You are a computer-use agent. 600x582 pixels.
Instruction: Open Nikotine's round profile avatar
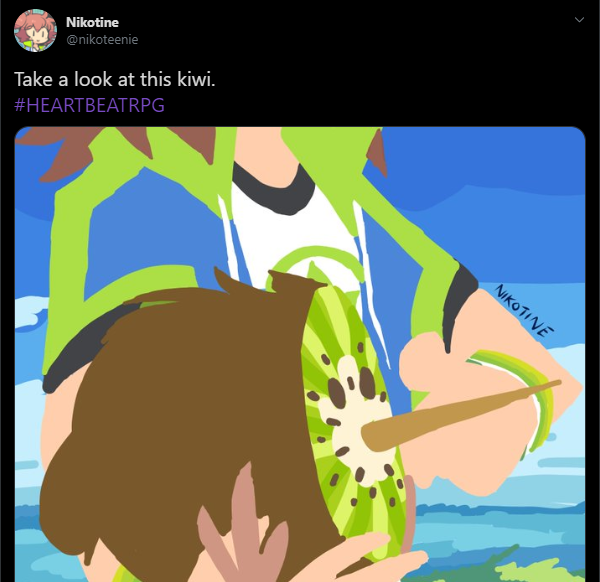point(36,31)
